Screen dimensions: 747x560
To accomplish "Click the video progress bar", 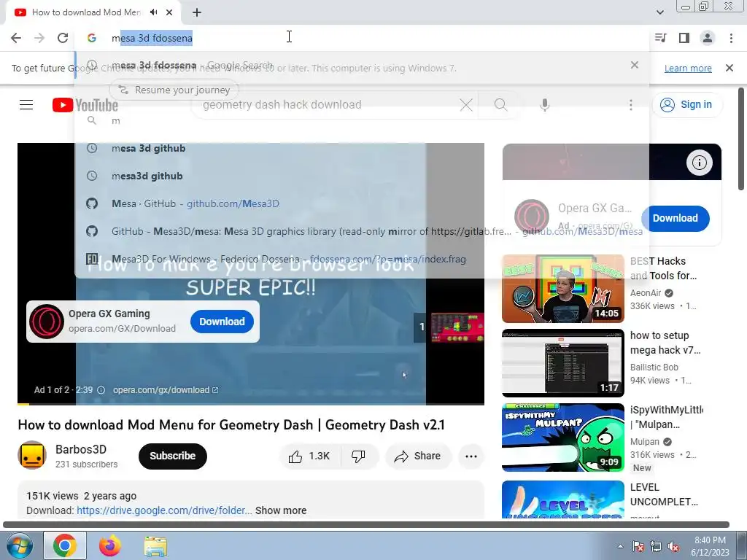I will click(251, 404).
